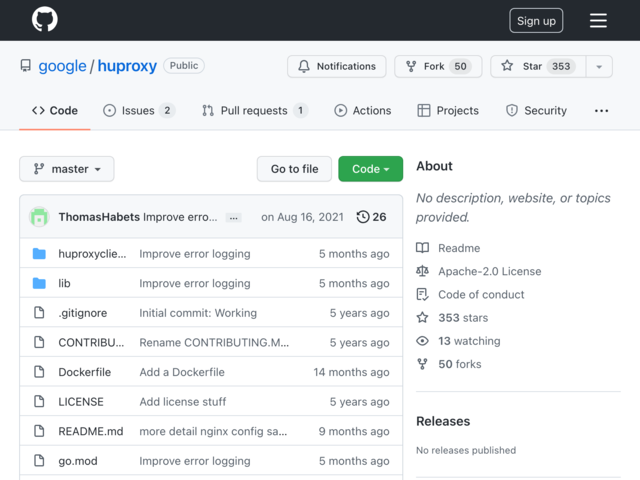Open commit 'Initial commit: Working'
This screenshot has height=480, width=640.
(x=198, y=313)
